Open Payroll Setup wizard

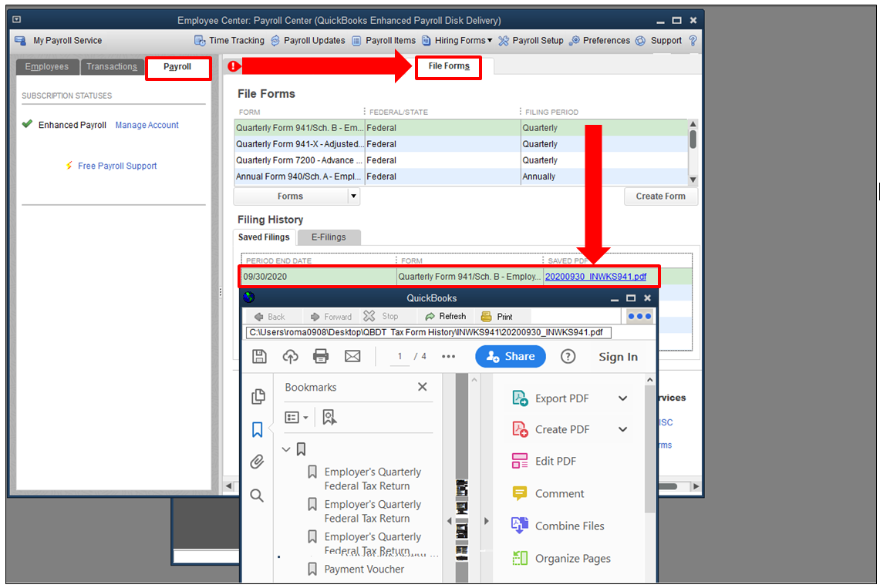pyautogui.click(x=531, y=40)
